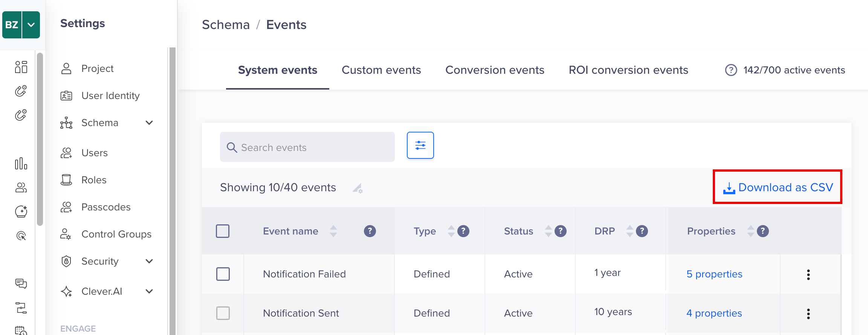This screenshot has height=335, width=868.
Task: Open the boards icon in left rail
Action: click(21, 67)
